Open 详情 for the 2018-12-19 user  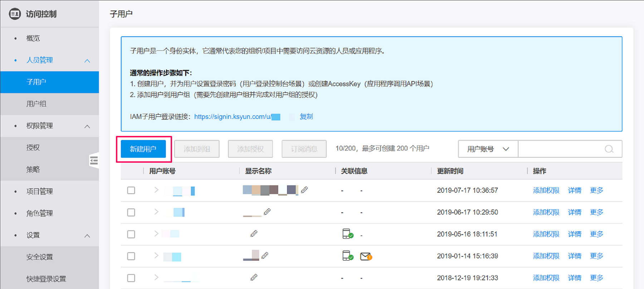click(x=575, y=278)
